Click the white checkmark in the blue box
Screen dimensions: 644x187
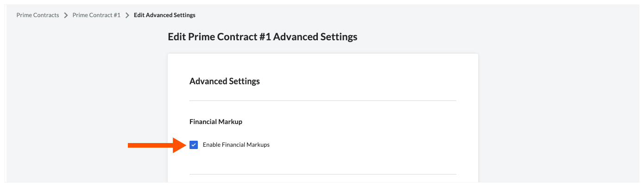(x=194, y=145)
